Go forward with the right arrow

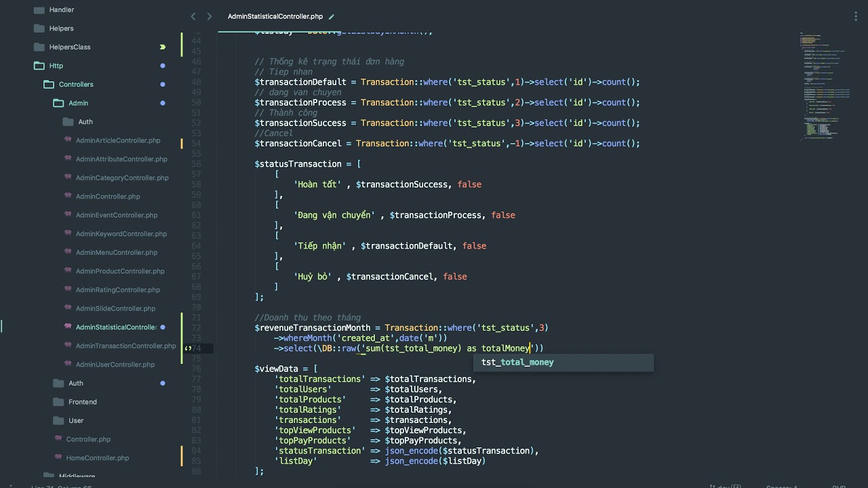(x=209, y=16)
